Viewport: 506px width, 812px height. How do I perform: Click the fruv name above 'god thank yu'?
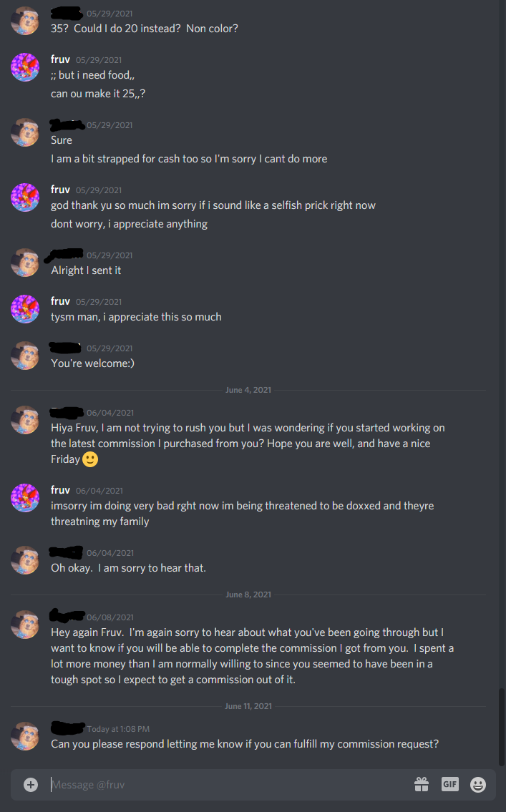(x=60, y=190)
